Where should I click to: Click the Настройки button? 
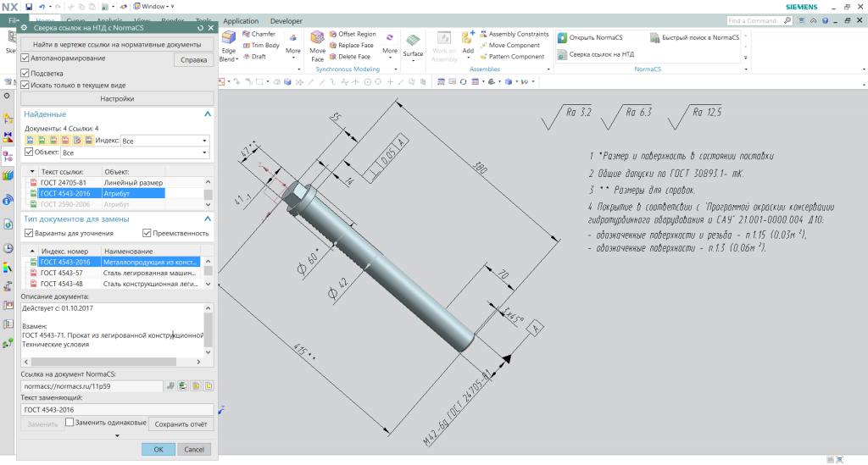click(117, 98)
